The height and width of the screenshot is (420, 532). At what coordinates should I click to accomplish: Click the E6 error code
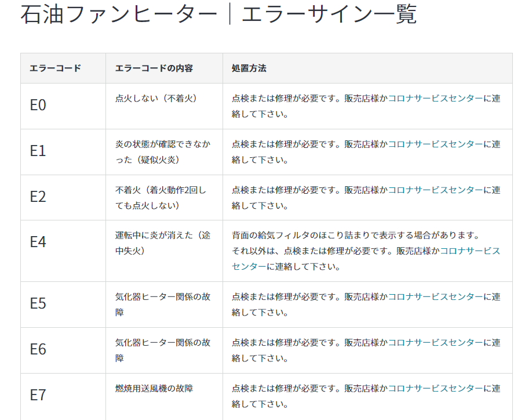pyautogui.click(x=38, y=350)
